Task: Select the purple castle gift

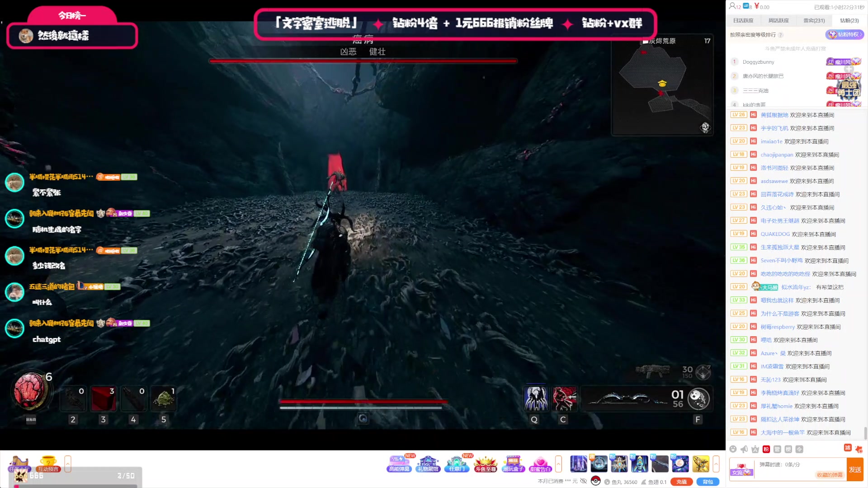Action: [579, 464]
